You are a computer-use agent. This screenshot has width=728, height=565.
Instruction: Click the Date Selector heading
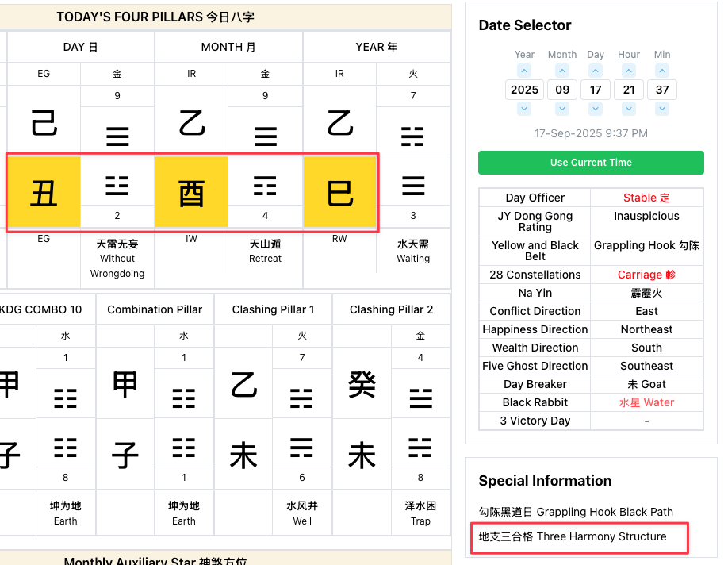525,25
